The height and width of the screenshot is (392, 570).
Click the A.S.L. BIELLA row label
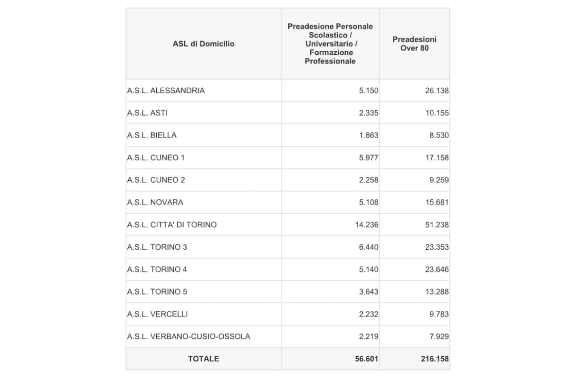coord(152,135)
